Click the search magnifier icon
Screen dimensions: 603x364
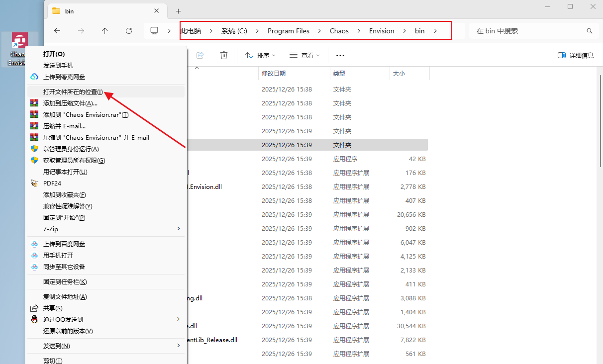[x=590, y=31]
